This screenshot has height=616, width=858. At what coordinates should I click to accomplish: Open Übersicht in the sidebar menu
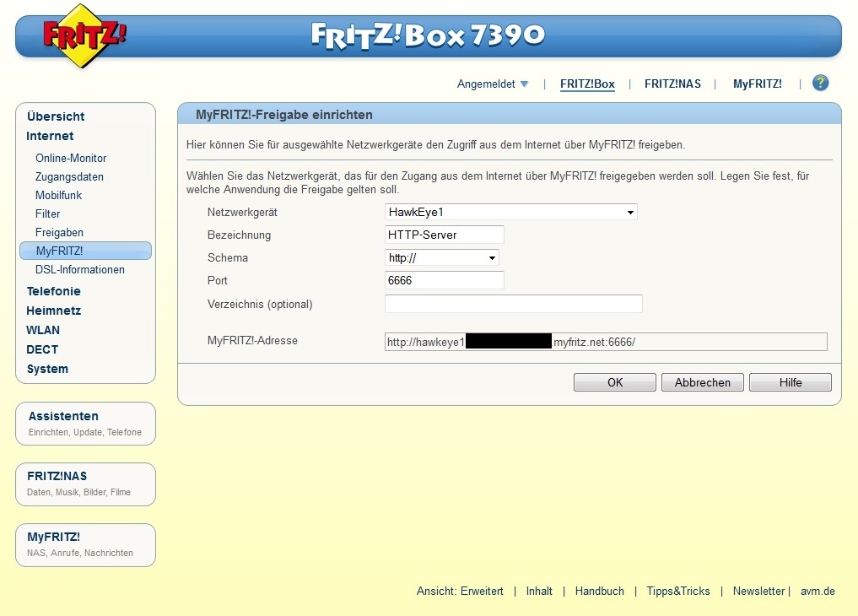[56, 116]
